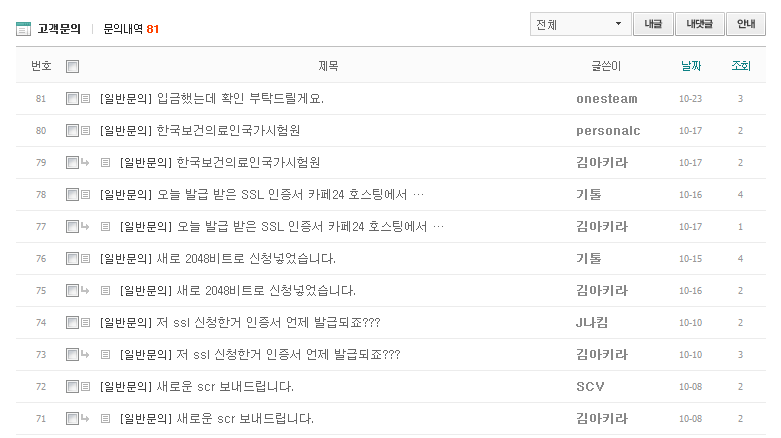
Task: Click the reply arrow icon on post 75
Action: tap(85, 291)
